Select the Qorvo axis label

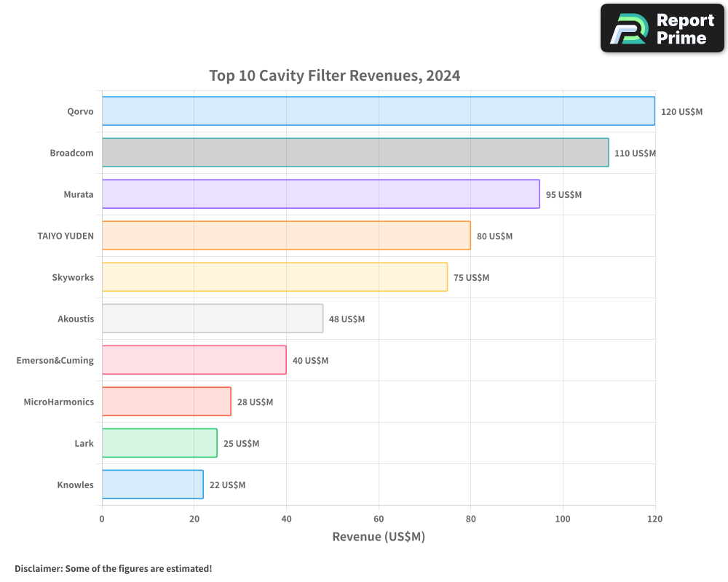click(80, 111)
